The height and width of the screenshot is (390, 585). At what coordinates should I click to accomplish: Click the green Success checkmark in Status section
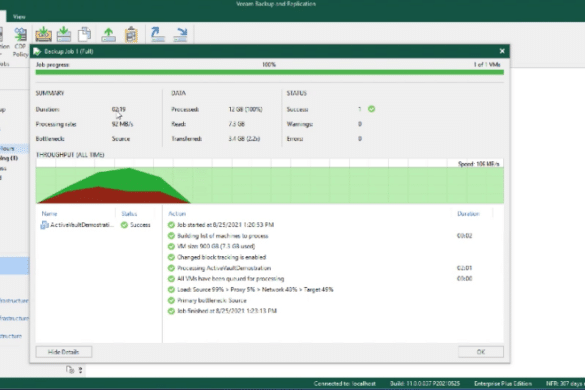[x=372, y=109]
